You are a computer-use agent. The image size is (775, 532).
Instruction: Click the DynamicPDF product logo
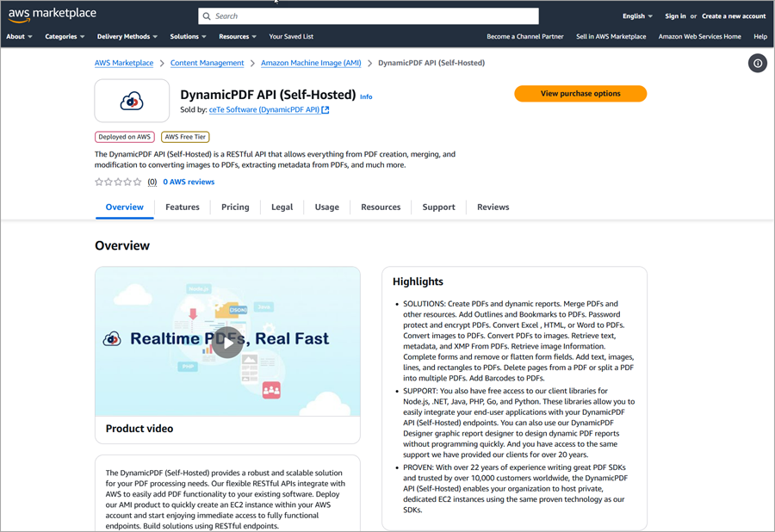[132, 101]
